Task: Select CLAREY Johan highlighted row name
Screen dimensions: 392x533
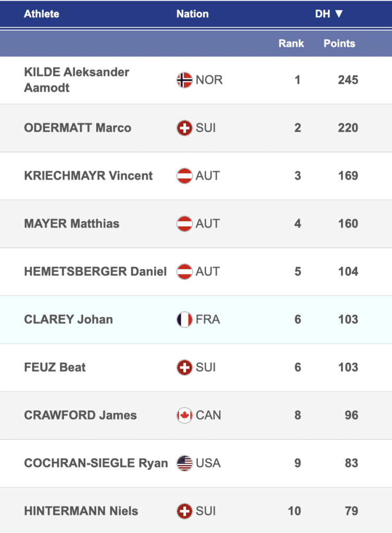Action: pos(68,320)
